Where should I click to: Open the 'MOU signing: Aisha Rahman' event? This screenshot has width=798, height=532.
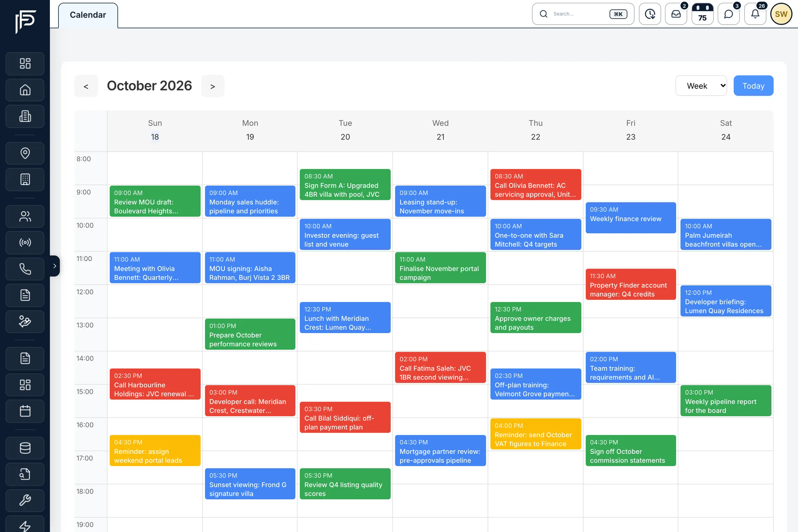click(x=250, y=268)
